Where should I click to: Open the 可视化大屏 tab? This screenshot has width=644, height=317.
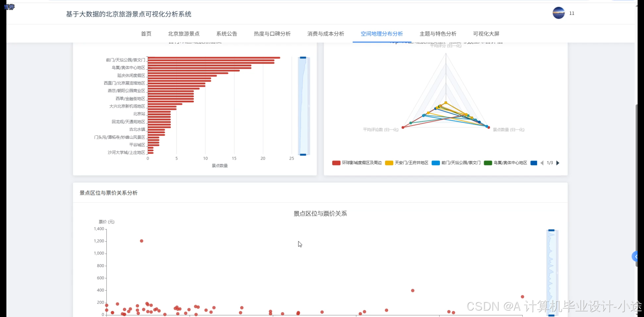tap(486, 34)
